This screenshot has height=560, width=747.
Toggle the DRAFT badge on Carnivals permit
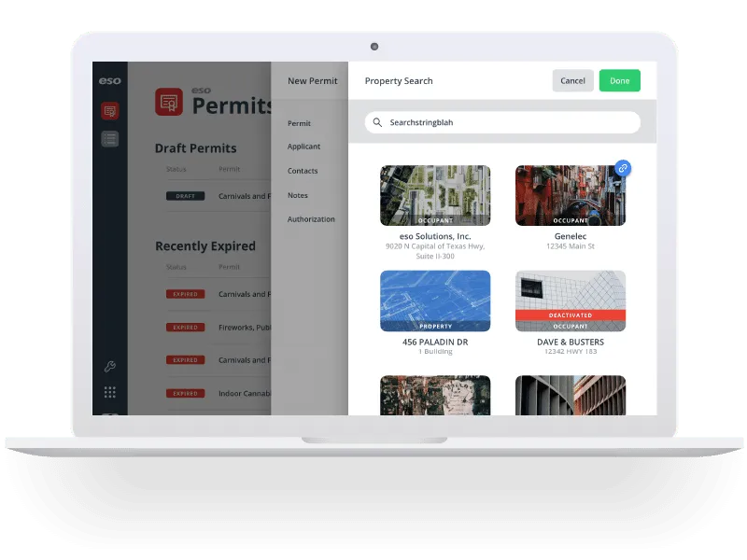pyautogui.click(x=186, y=196)
